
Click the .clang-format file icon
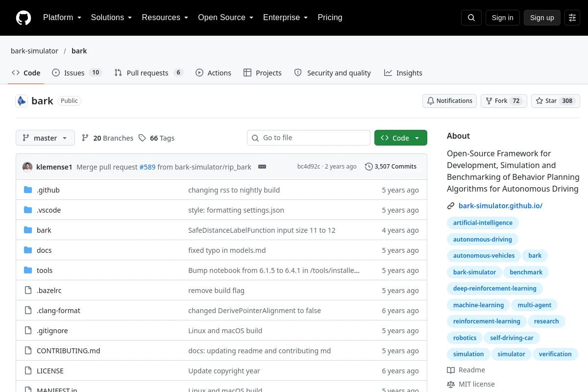(x=28, y=311)
